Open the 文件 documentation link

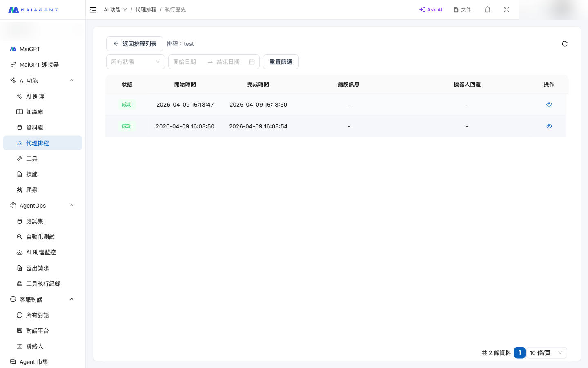[462, 10]
